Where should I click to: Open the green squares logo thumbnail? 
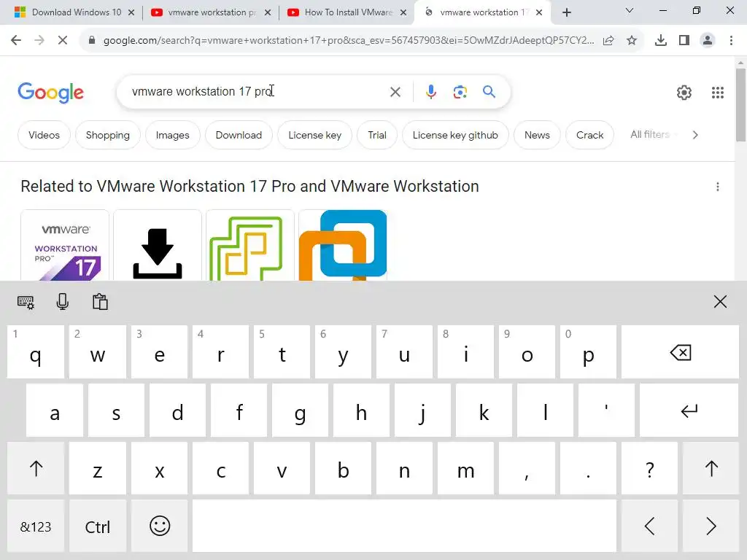tap(249, 245)
